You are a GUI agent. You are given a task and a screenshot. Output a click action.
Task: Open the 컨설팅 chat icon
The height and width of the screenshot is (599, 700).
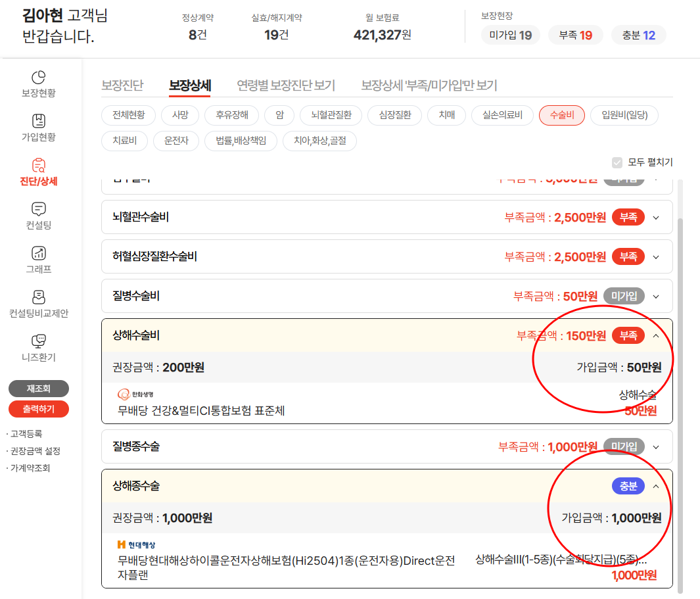click(38, 210)
